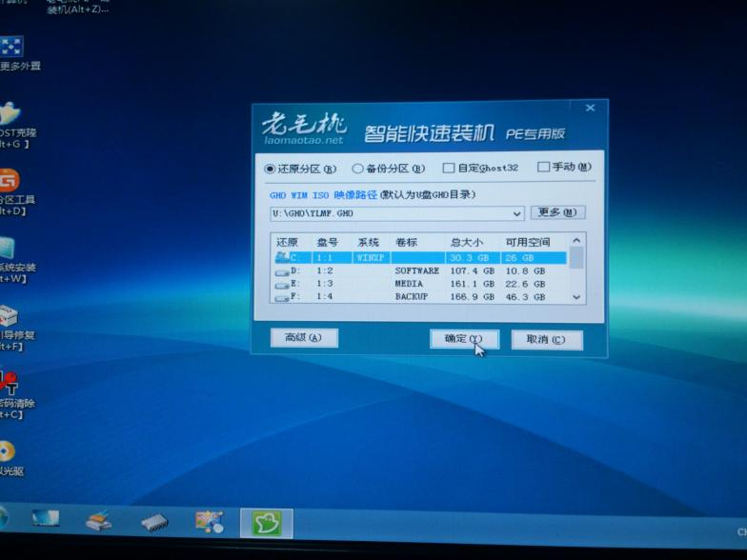The image size is (747, 560).
Task: Tick the 手动 checkbox
Action: coord(543,168)
